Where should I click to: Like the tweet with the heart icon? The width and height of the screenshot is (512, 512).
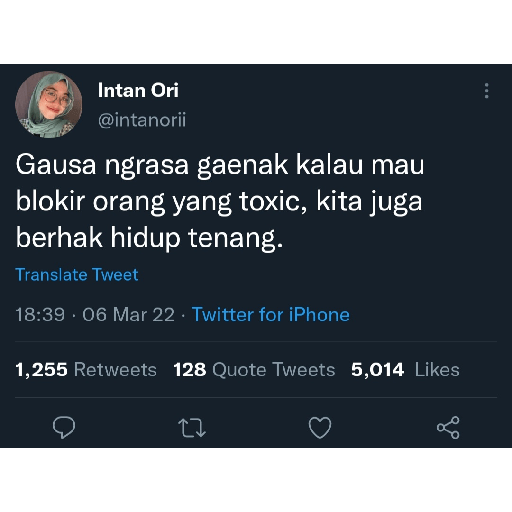(x=320, y=427)
